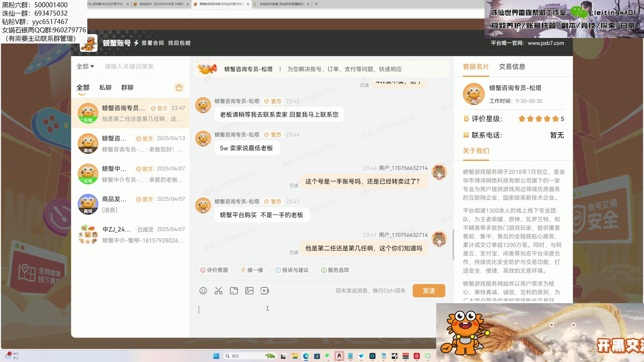
Task: Click the 催一催 button
Action: [x=252, y=270]
